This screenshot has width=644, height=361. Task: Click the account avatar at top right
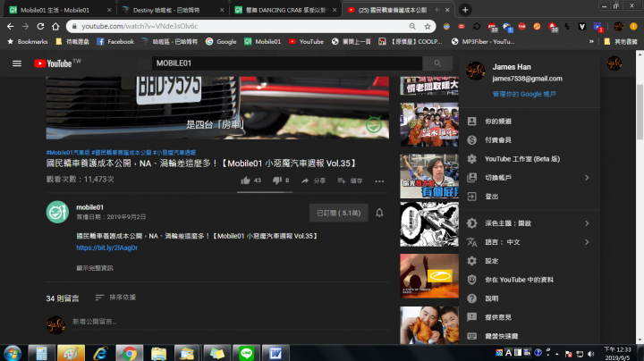tap(614, 63)
